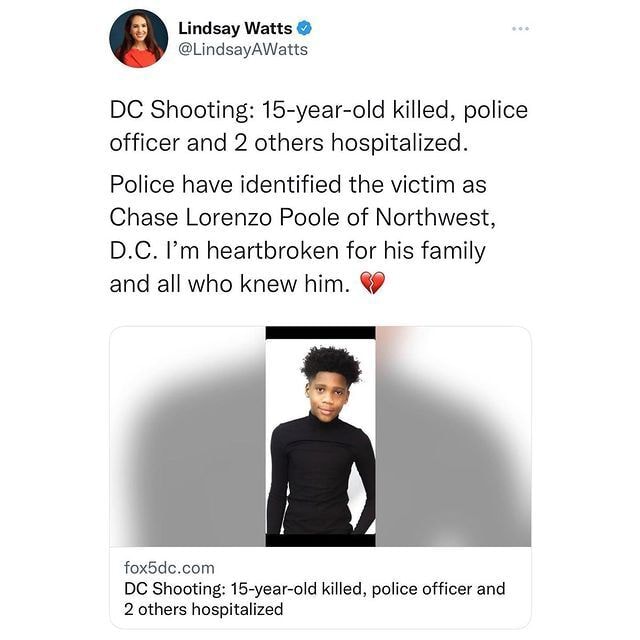Screen dimensions: 640x640
Task: Click '2 others hospitalized' in card footer
Action: click(203, 609)
